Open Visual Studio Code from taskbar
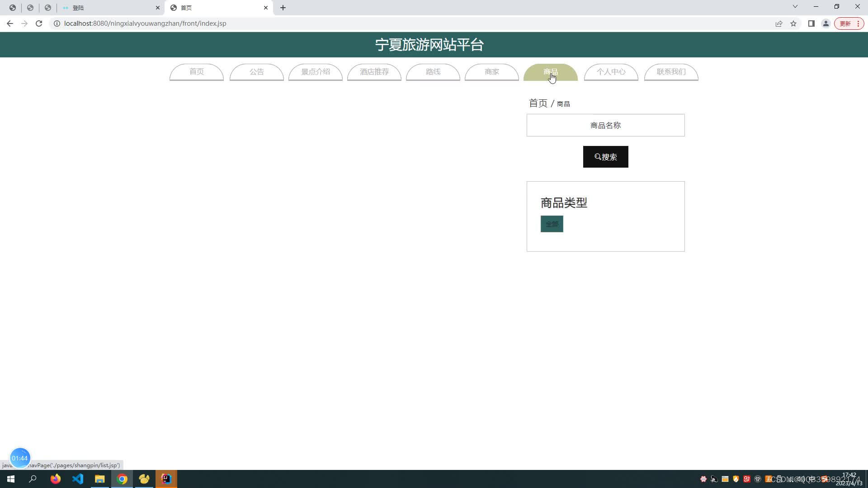The height and width of the screenshot is (488, 868). pos(78,479)
